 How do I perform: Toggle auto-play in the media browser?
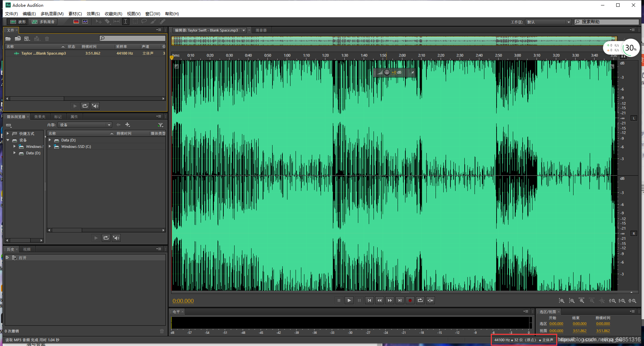pyautogui.click(x=116, y=238)
